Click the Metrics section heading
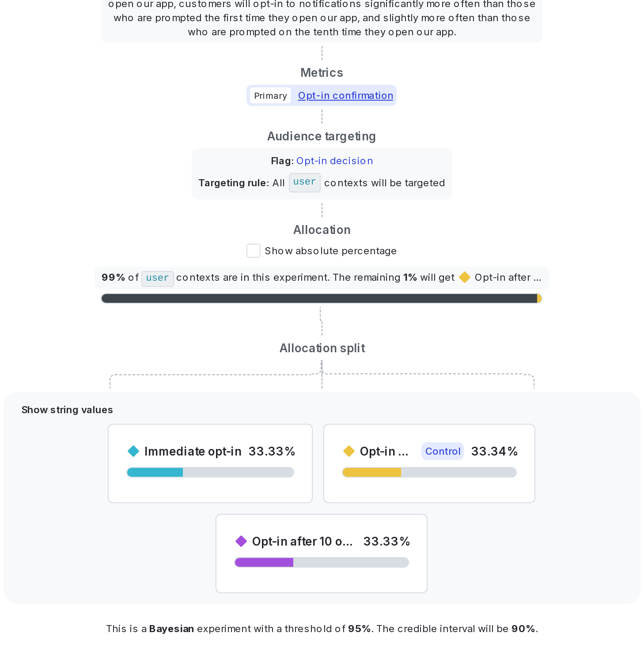Screen dimensions: 644x648 [x=322, y=72]
